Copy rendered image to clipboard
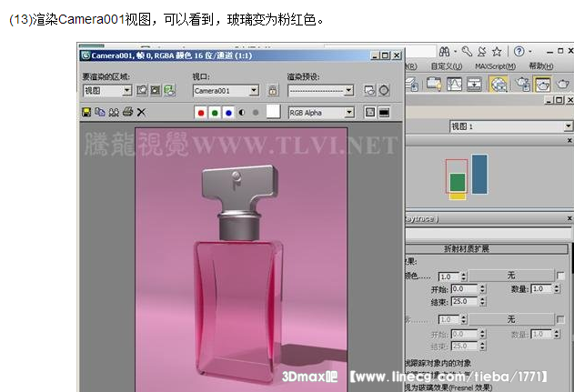The width and height of the screenshot is (574, 392). point(99,112)
